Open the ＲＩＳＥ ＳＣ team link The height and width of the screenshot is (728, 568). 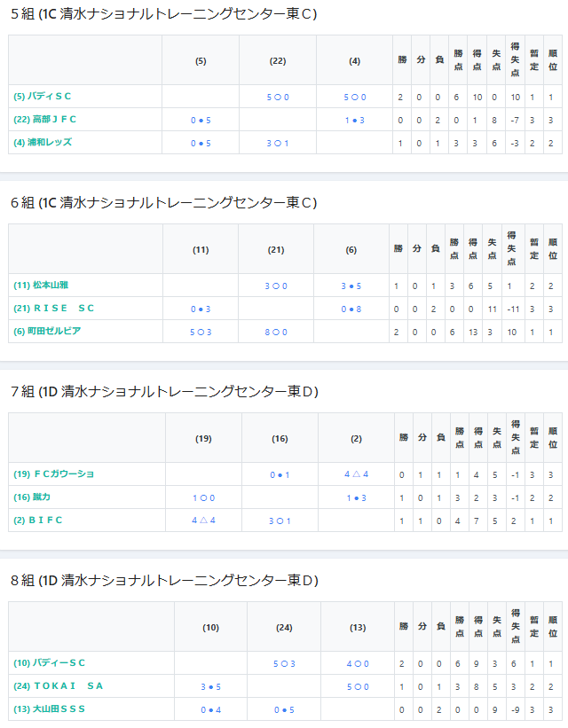tap(54, 309)
